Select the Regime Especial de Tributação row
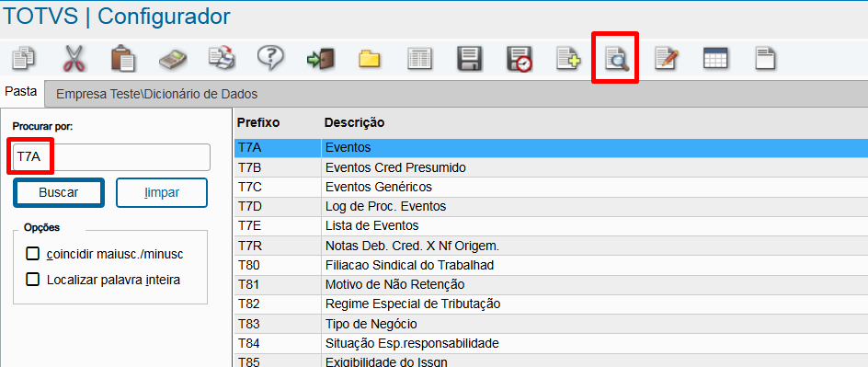This screenshot has height=367, width=868. pos(551,304)
